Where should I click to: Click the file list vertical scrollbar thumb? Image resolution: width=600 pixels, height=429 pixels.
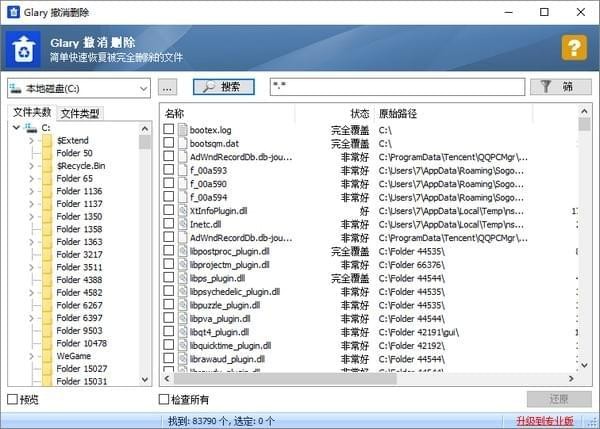click(x=584, y=124)
